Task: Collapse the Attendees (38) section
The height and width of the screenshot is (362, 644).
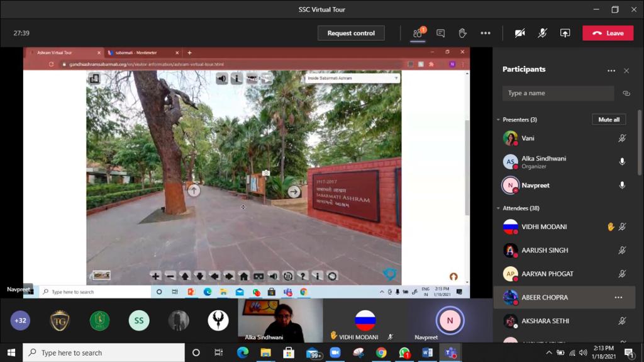Action: coord(498,208)
